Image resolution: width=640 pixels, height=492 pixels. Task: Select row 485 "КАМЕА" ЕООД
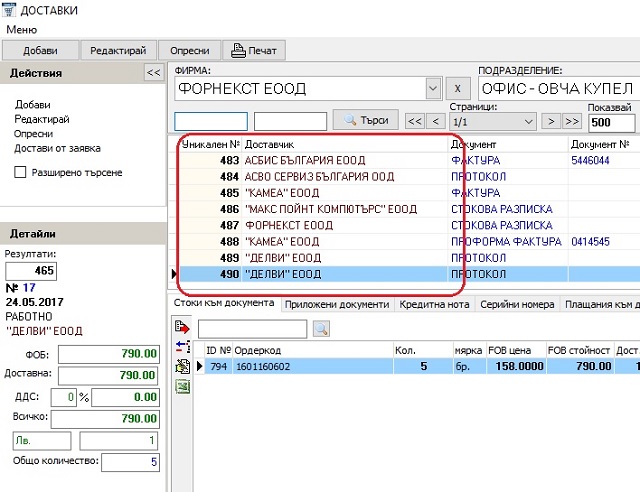tap(410, 193)
